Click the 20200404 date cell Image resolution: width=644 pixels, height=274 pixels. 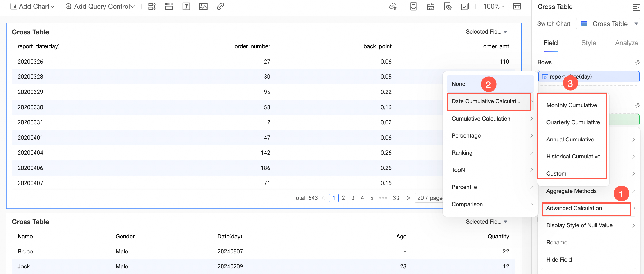(30, 153)
